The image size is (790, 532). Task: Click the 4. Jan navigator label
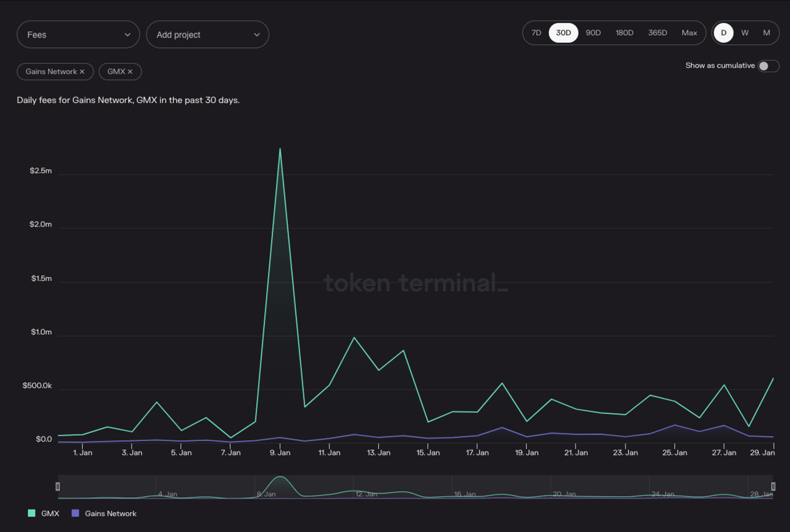click(x=168, y=494)
